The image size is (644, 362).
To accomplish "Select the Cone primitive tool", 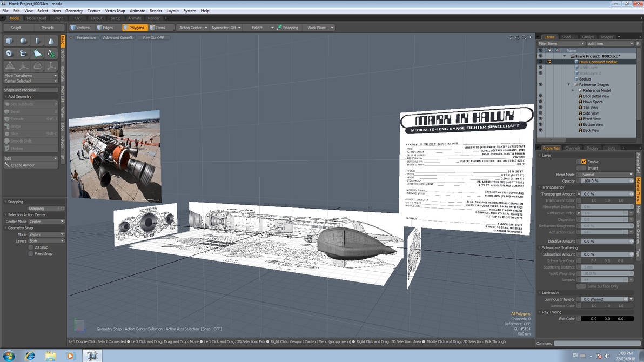I will (x=51, y=41).
